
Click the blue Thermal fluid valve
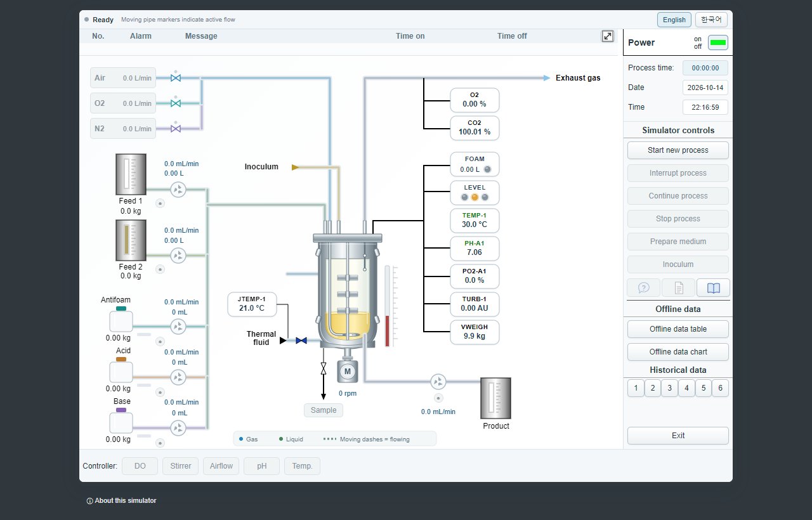[301, 341]
